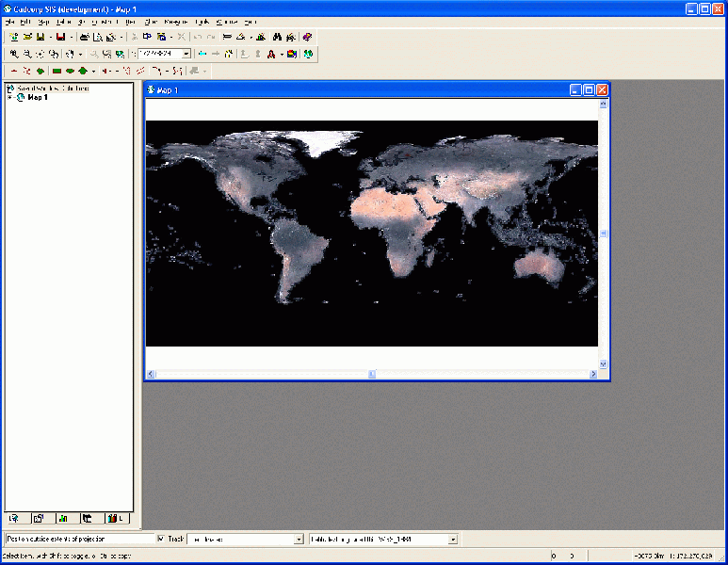Open the File menu
The image size is (728, 565).
[x=10, y=21]
